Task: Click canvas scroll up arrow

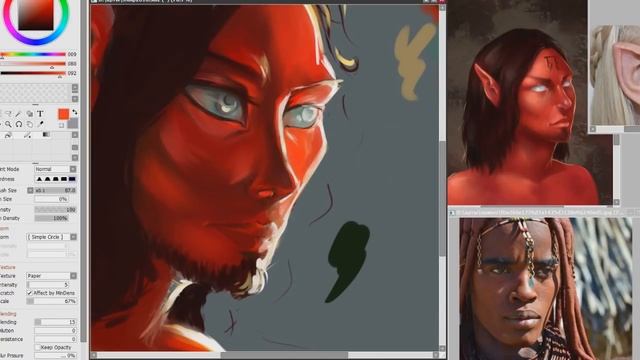Action: point(442,8)
